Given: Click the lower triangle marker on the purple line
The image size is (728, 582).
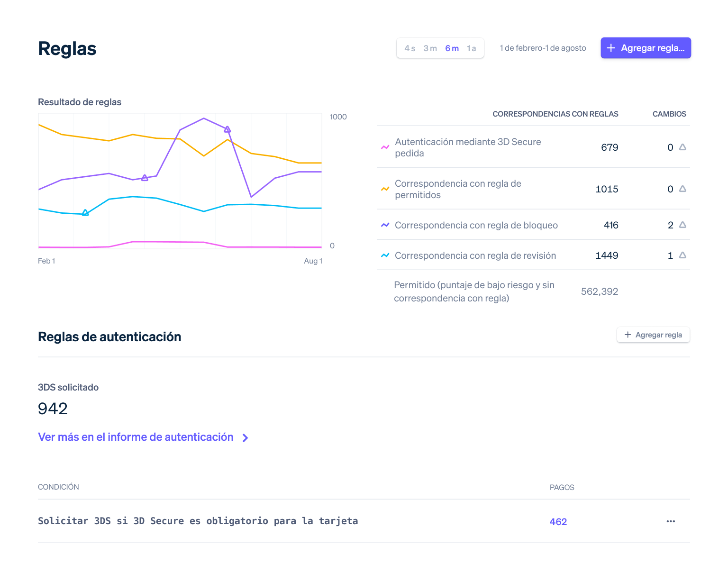Looking at the screenshot, I should [145, 178].
